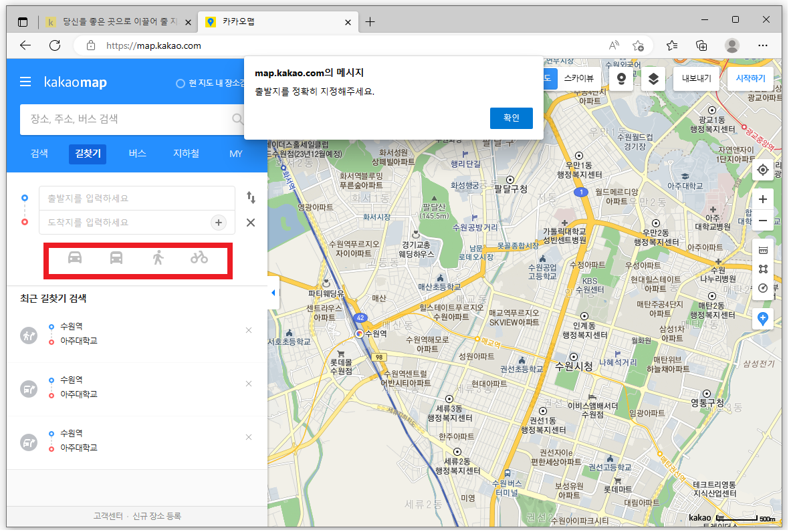Image resolution: width=789 pixels, height=532 pixels.
Task: Open tab actions menu icon
Action: pos(22,21)
